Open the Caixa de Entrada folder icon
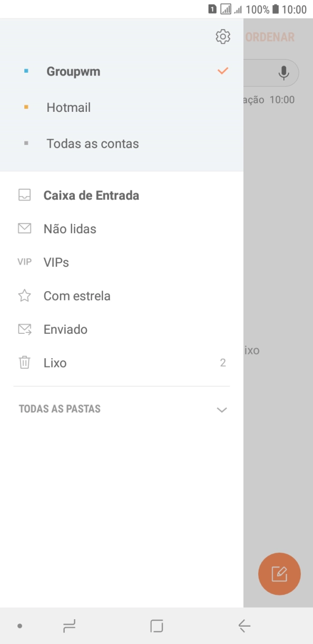Screen dimensions: 313x644 point(25,195)
